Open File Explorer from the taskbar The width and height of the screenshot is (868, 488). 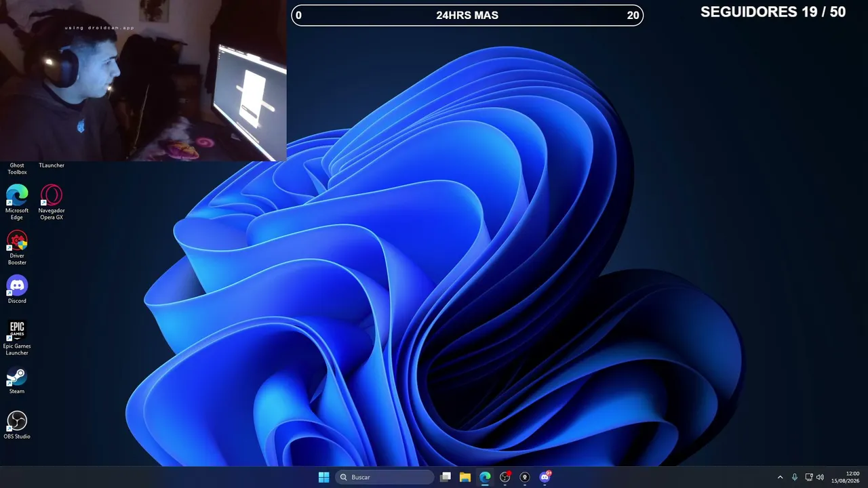[x=465, y=477]
